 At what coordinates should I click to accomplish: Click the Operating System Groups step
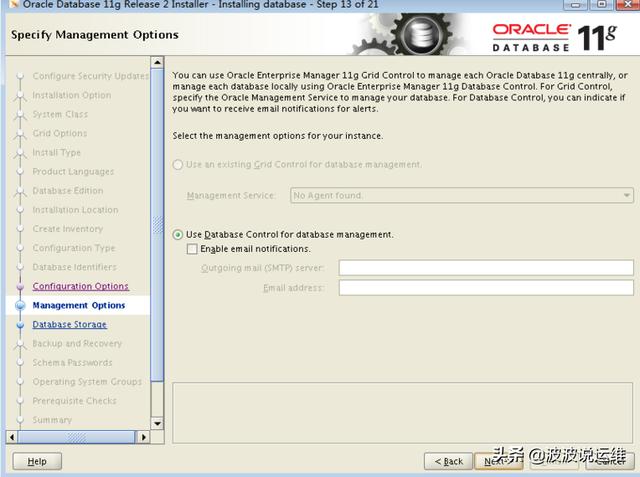[87, 382]
